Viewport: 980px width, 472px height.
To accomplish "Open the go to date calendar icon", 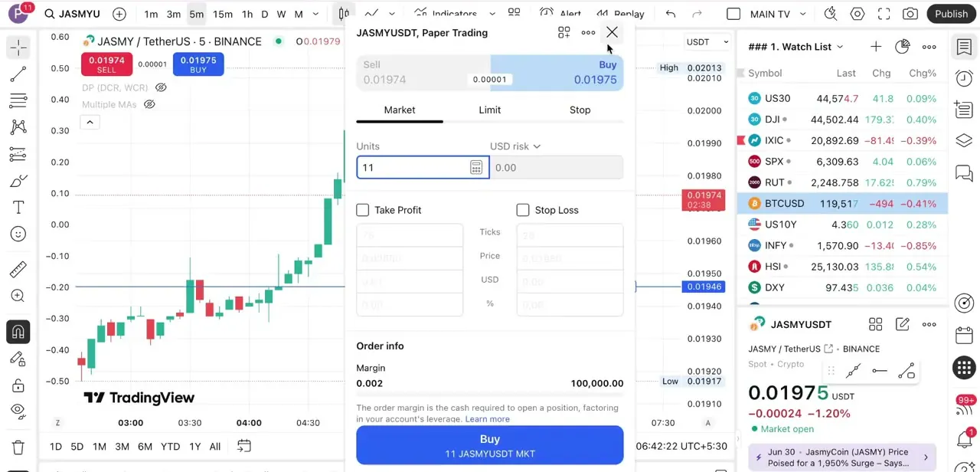I will click(244, 446).
